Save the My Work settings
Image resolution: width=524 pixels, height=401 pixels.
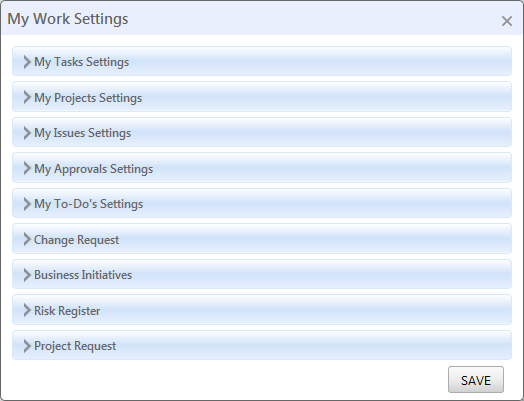[476, 380]
